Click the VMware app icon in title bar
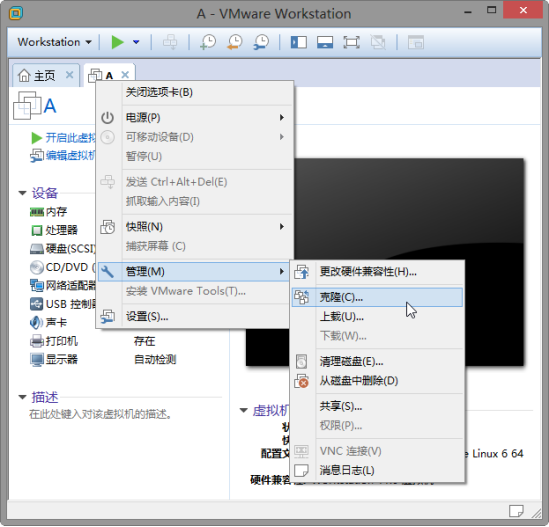This screenshot has width=549, height=527. point(16,13)
